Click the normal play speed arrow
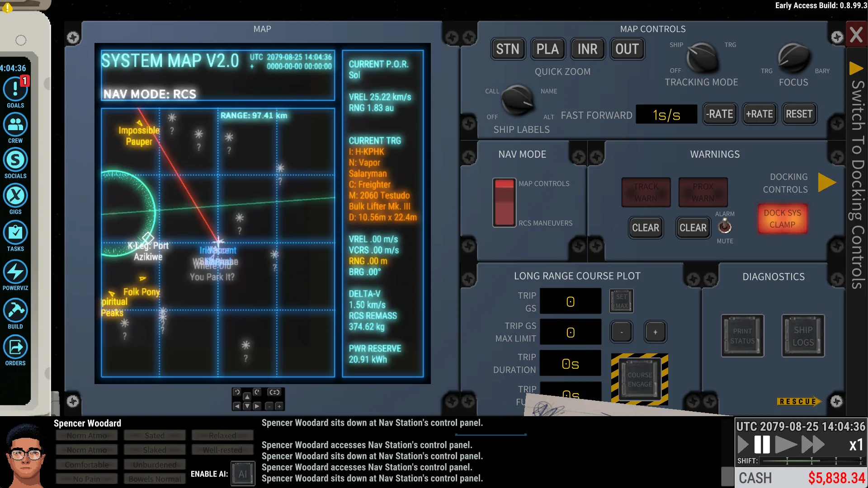This screenshot has width=868, height=488. (x=786, y=445)
